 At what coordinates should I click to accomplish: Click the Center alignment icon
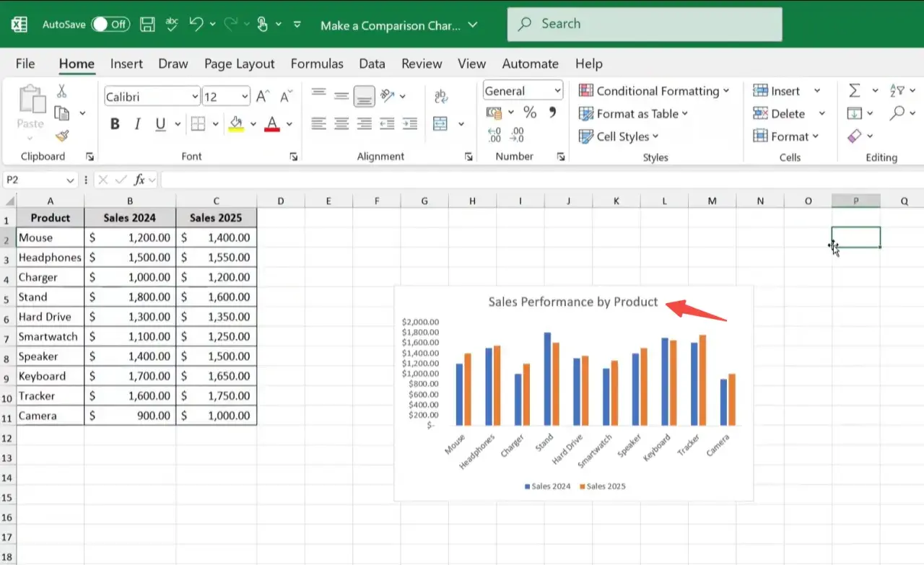(x=342, y=123)
